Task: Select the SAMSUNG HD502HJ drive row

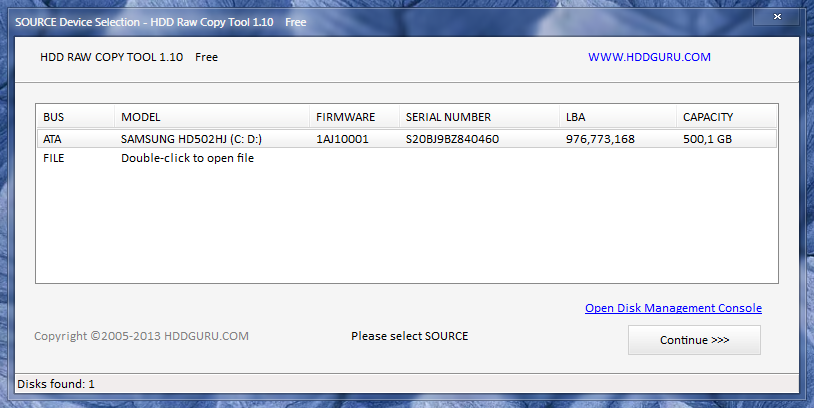Action: pos(191,139)
